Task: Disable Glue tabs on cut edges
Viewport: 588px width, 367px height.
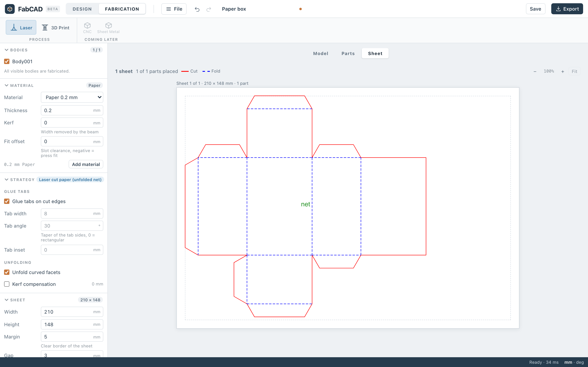Action: (x=7, y=201)
